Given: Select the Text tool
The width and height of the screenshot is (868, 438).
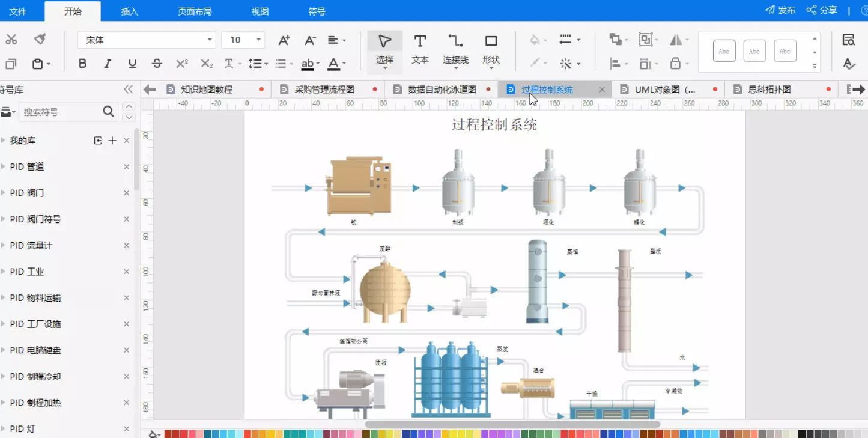Looking at the screenshot, I should coord(420,49).
